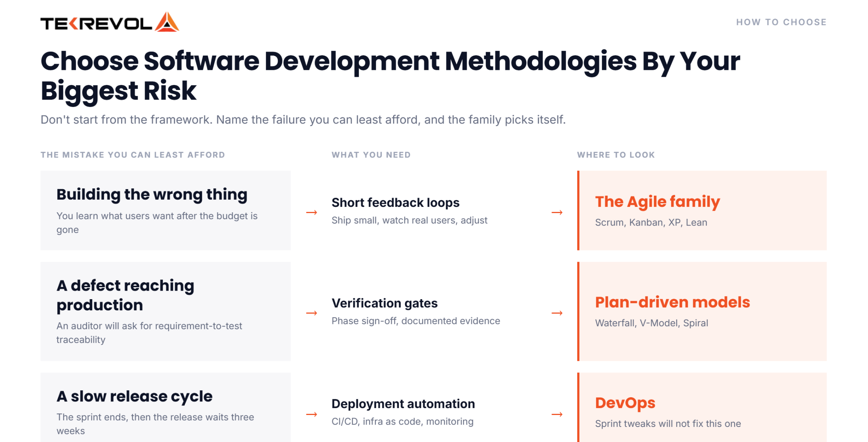
Task: Select 'A slow release cycle' card title
Action: click(134, 396)
